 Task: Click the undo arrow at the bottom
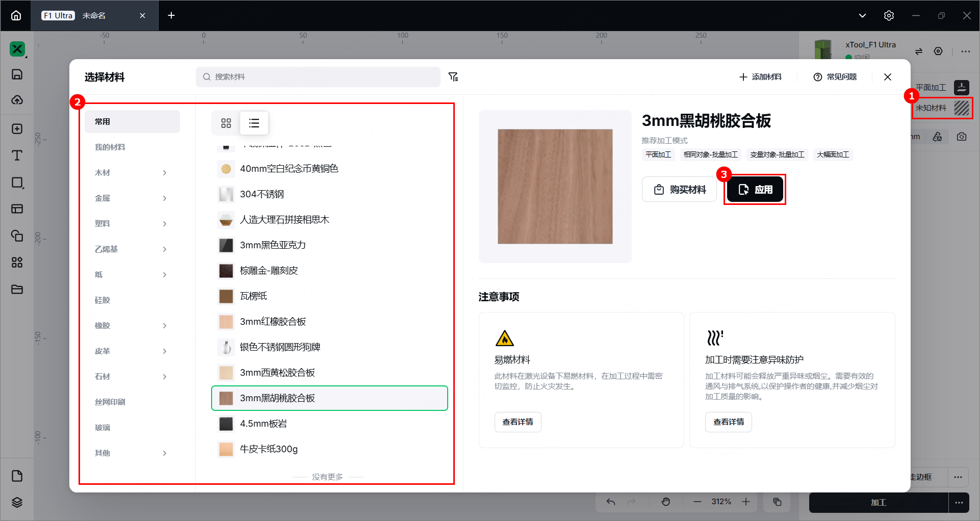(x=611, y=502)
